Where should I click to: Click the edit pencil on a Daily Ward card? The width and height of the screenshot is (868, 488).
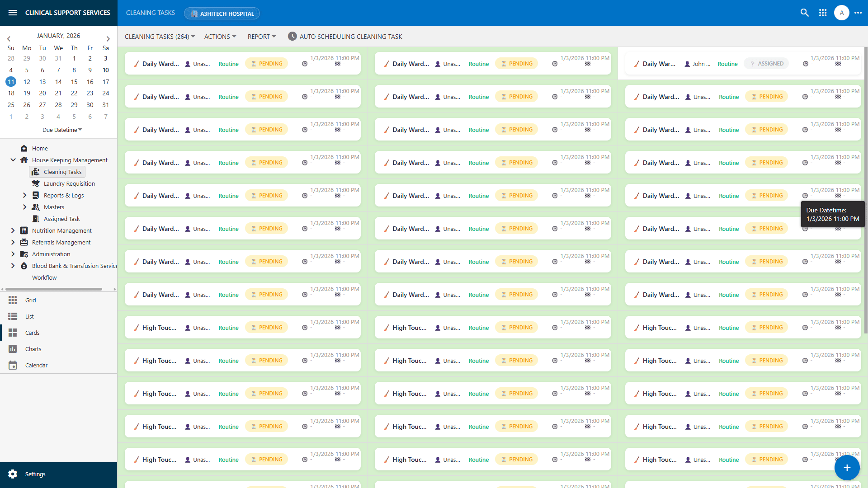[x=136, y=64]
